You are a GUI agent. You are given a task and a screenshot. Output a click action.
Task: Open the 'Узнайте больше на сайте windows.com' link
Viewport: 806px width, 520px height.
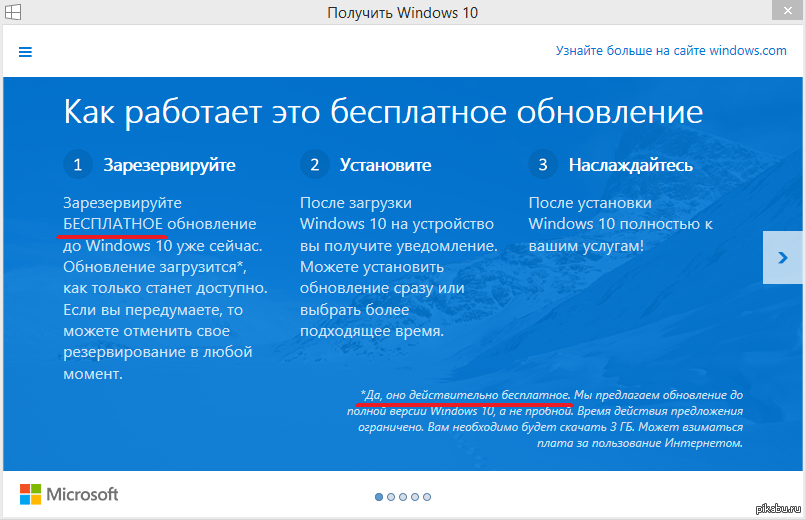[671, 51]
